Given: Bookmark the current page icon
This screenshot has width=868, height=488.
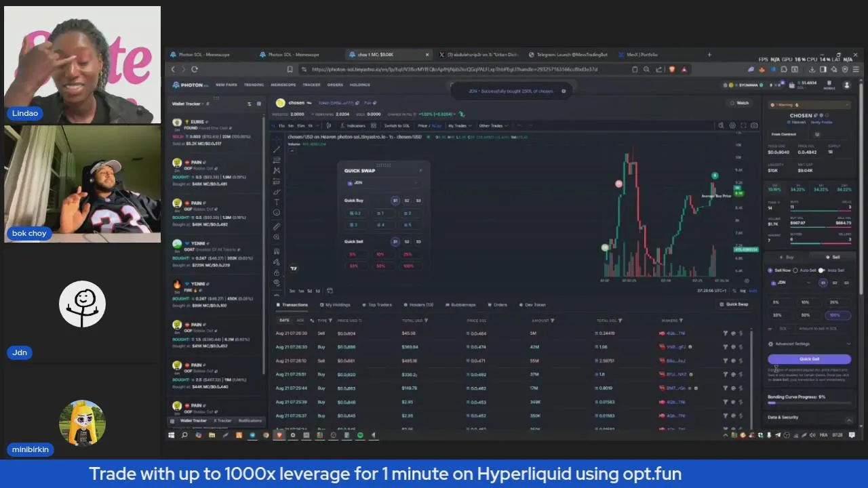Looking at the screenshot, I should point(290,69).
